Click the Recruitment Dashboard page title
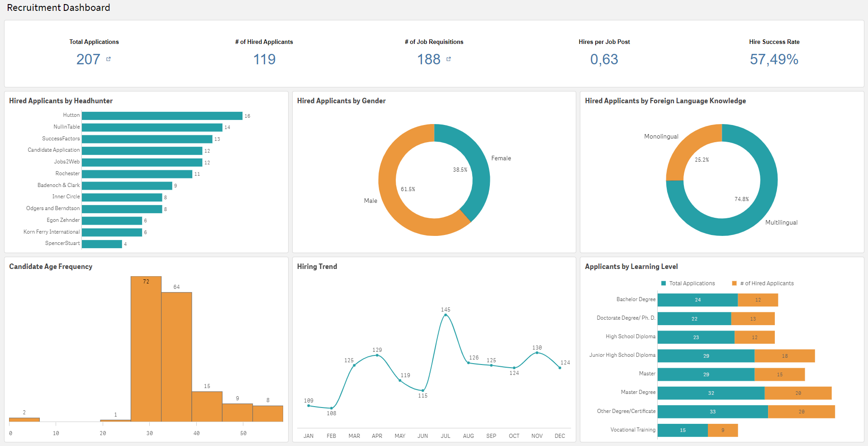This screenshot has height=446, width=868. (x=58, y=8)
